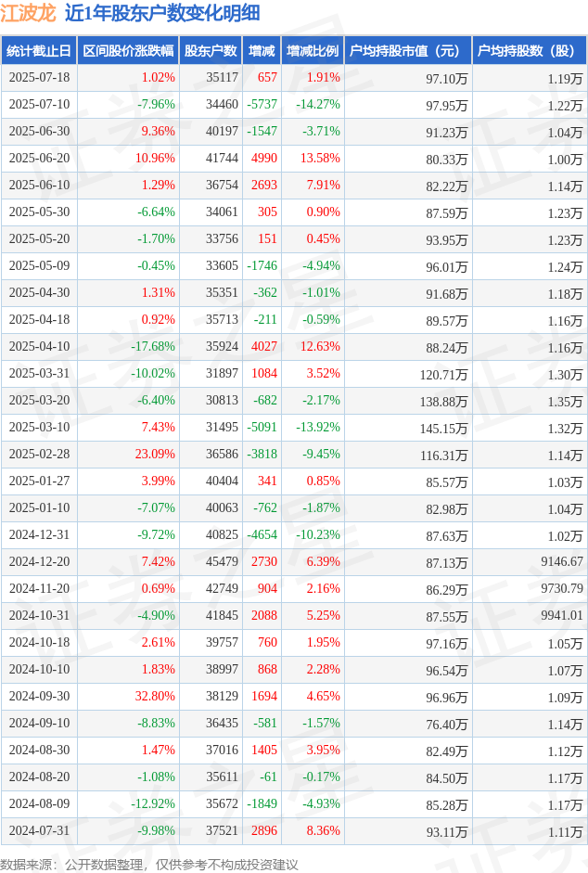Click the 增减 column header

[262, 51]
